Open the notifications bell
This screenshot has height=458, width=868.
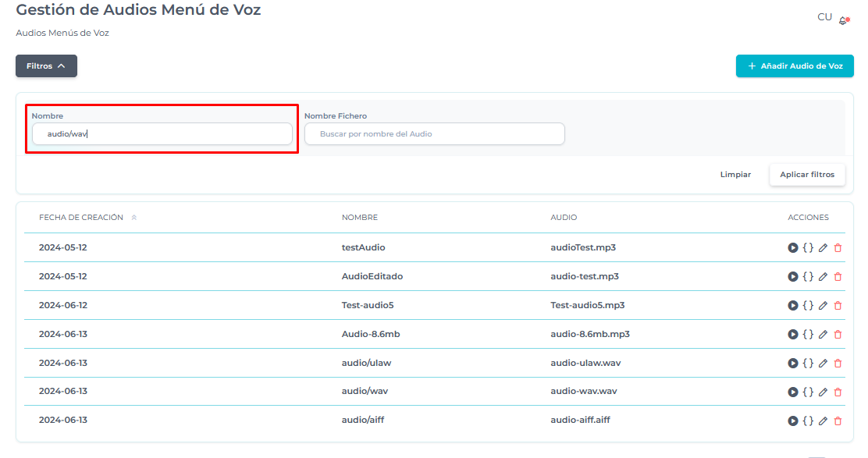(x=843, y=20)
